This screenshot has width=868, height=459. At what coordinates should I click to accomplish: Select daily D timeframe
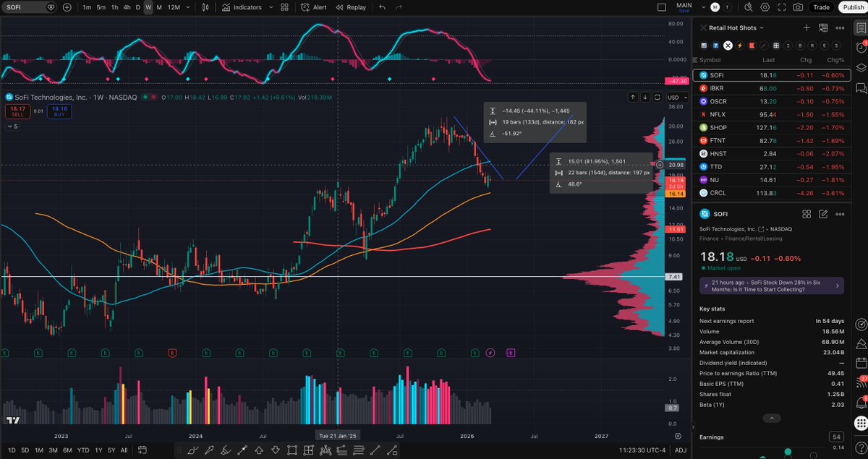point(138,7)
